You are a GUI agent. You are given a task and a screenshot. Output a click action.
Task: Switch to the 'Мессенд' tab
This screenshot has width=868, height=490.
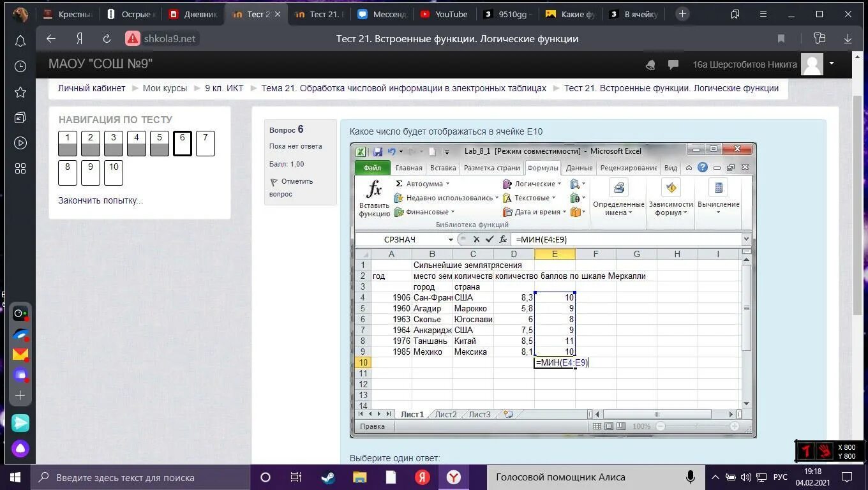pos(382,14)
